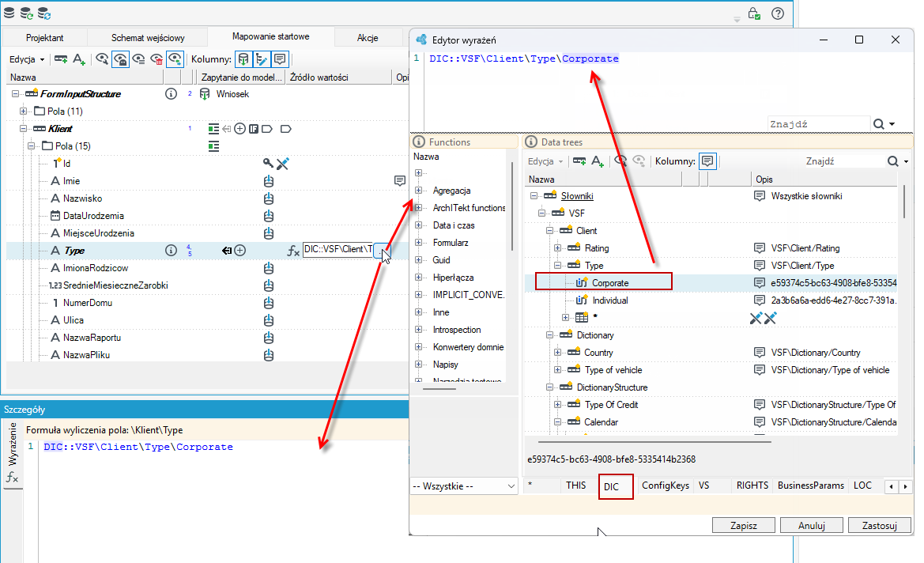Toggle the eye-with-list visibility filter
The height and width of the screenshot is (563, 924).
[138, 59]
